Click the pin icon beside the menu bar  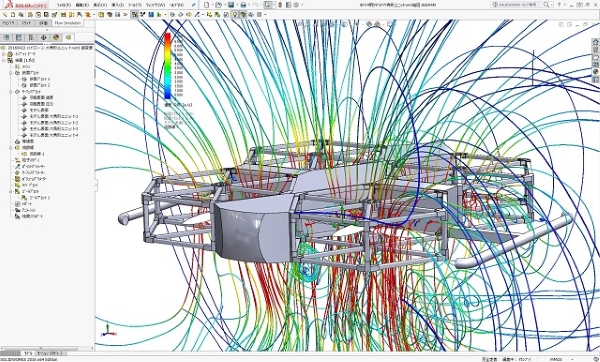[x=194, y=5]
